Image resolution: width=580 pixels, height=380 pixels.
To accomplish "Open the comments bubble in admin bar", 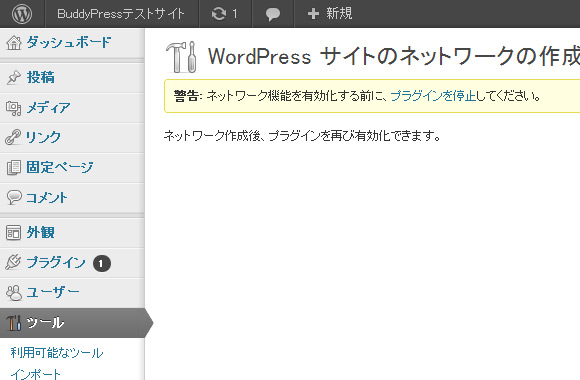I will click(273, 14).
